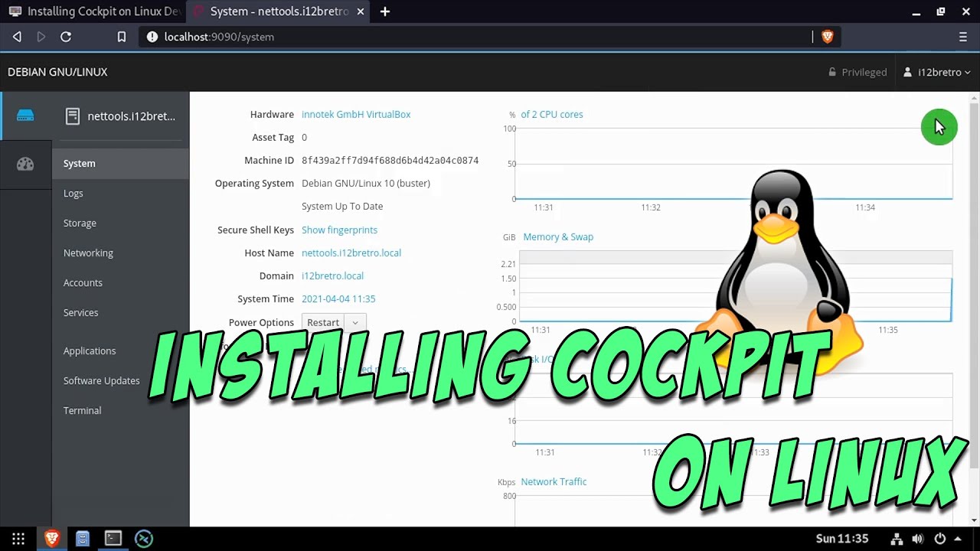Open a new browser tab with plus
980x551 pixels.
(385, 11)
